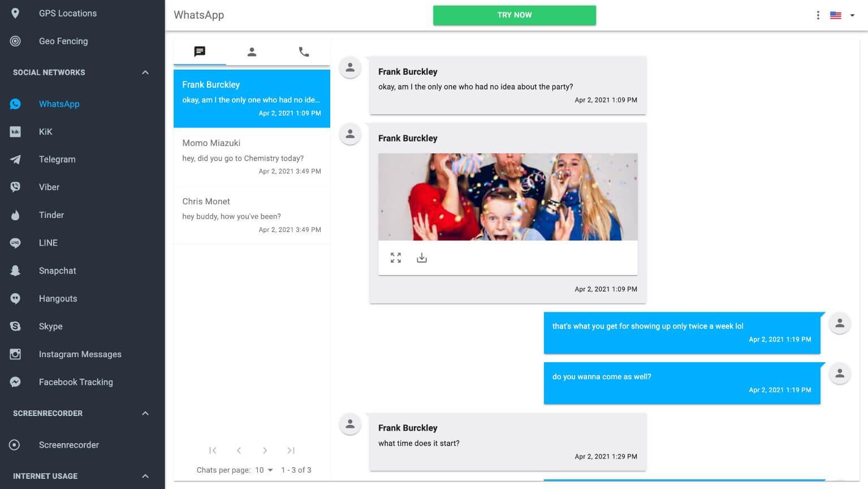Open Instagram Messages section
The width and height of the screenshot is (868, 489).
80,354
